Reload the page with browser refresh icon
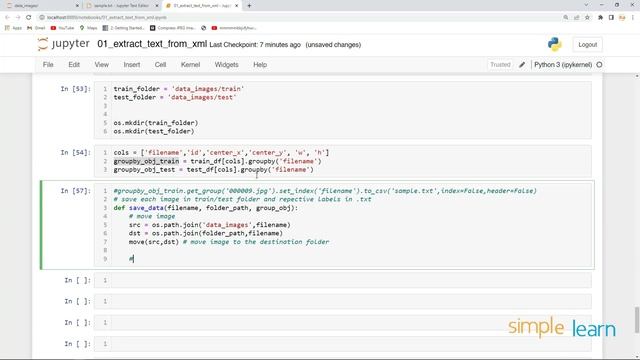 (29, 18)
